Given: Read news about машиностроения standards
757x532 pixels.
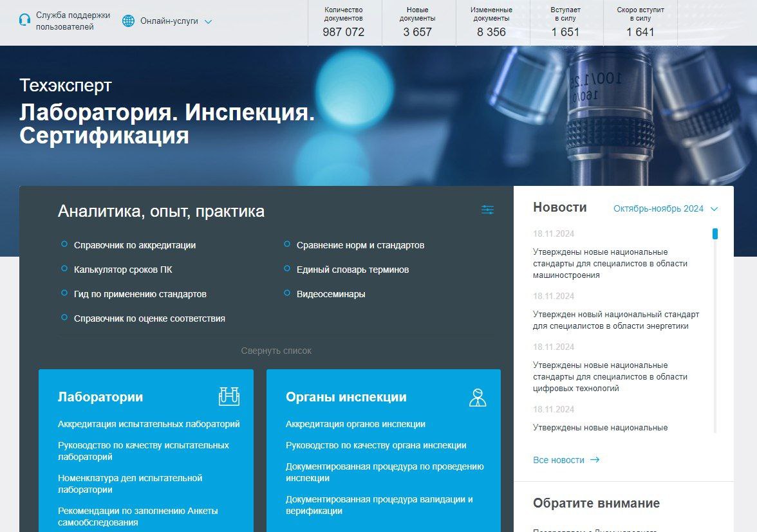Looking at the screenshot, I should point(610,263).
